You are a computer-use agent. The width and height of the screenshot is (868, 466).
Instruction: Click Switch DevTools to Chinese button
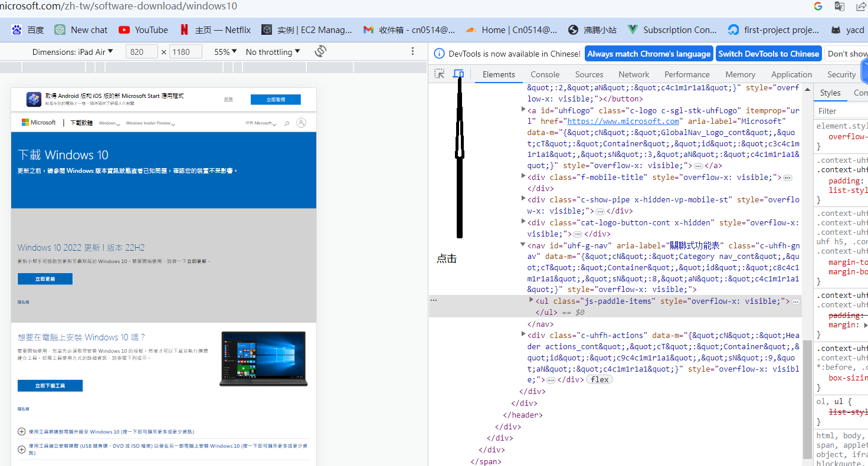(768, 54)
